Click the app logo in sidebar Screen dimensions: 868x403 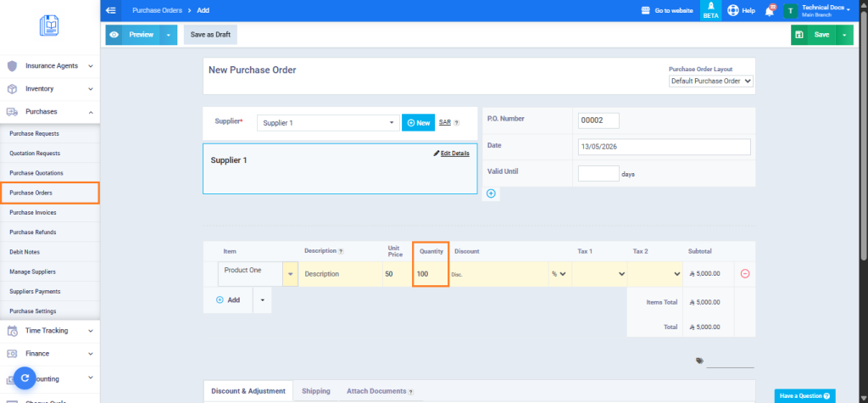[x=49, y=26]
